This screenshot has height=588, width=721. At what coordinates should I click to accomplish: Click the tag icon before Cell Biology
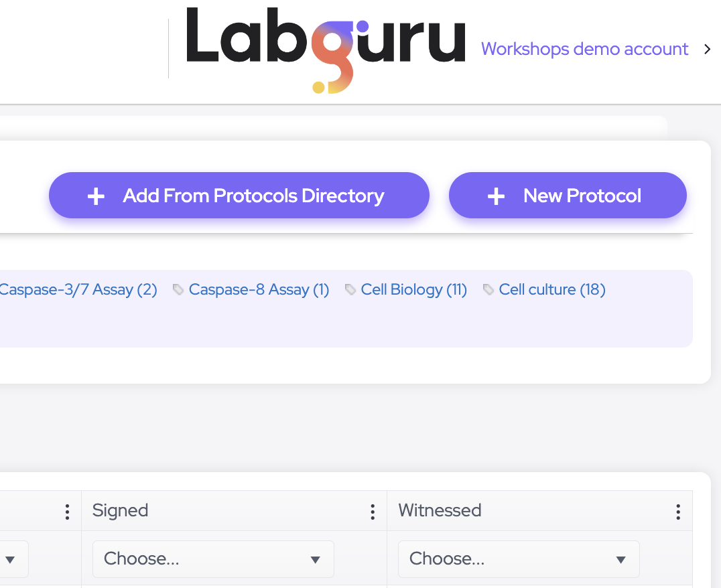[x=350, y=289]
